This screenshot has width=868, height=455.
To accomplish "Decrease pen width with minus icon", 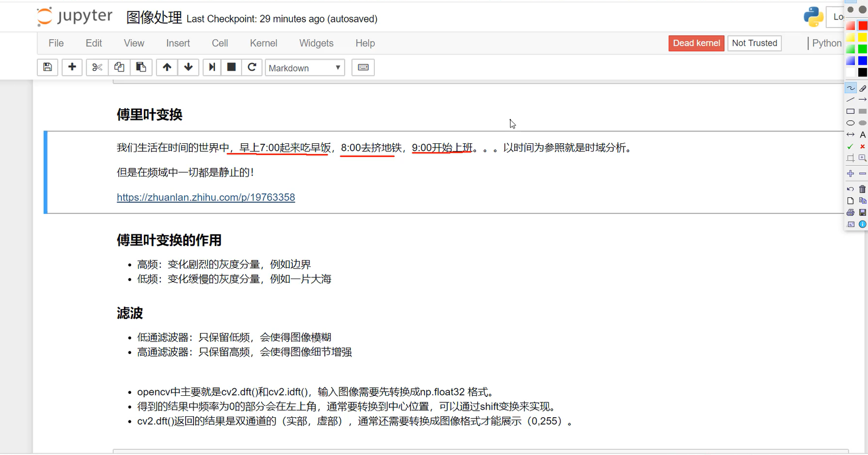I will [x=862, y=174].
